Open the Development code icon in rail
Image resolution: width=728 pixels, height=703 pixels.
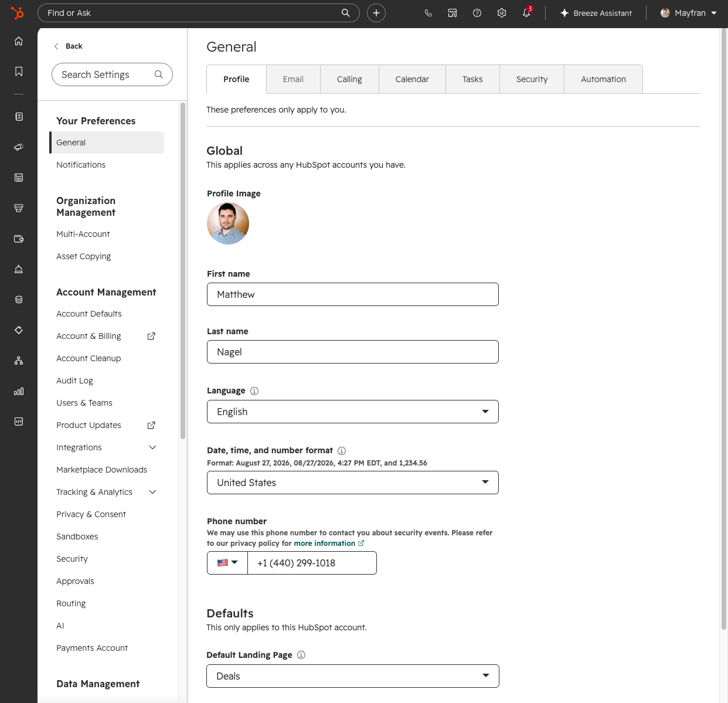tap(19, 422)
